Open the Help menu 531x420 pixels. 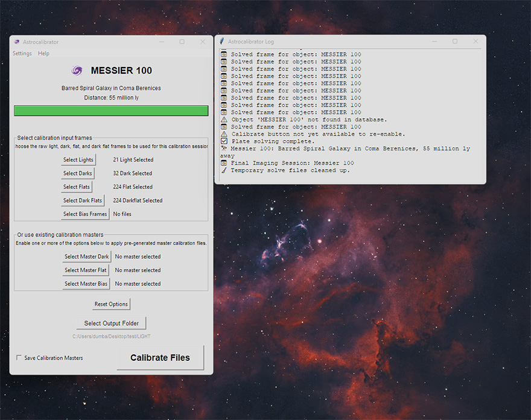tap(43, 54)
